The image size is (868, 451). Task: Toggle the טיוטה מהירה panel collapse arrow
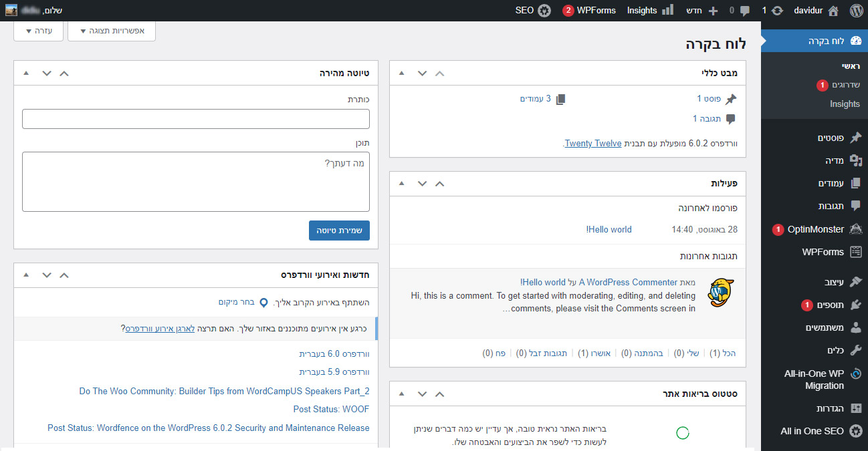tap(26, 73)
